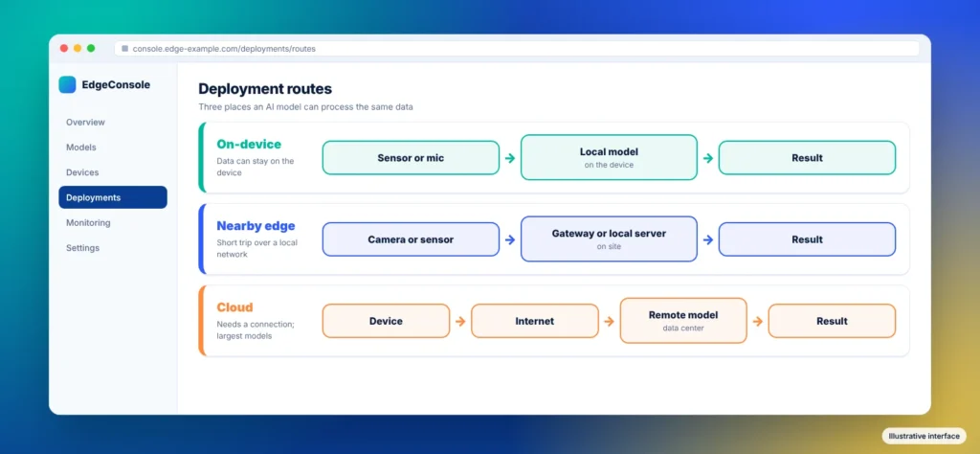Click the Local model step box
The height and width of the screenshot is (454, 980).
coord(609,158)
